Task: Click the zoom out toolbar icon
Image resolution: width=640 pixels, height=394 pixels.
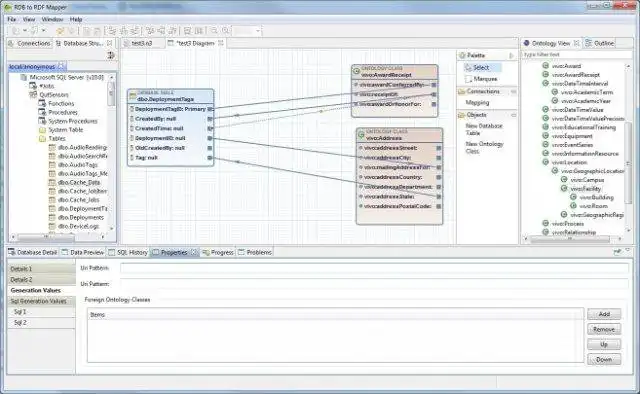Action: tap(214, 31)
